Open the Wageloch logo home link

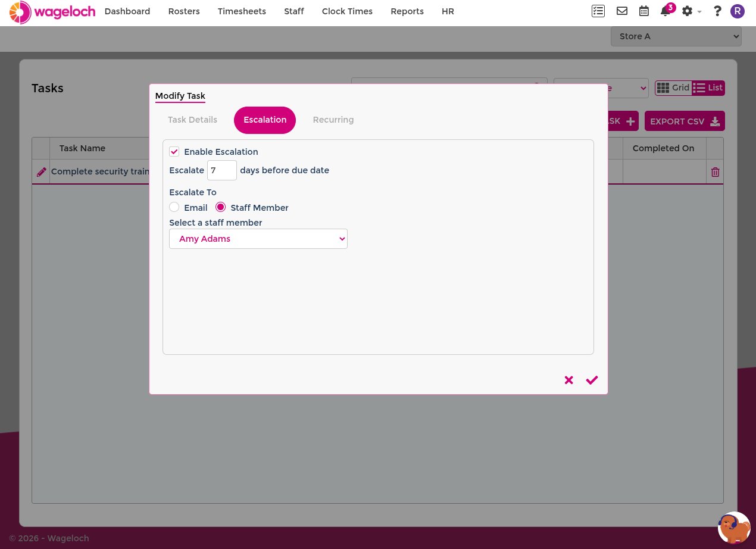(x=52, y=12)
